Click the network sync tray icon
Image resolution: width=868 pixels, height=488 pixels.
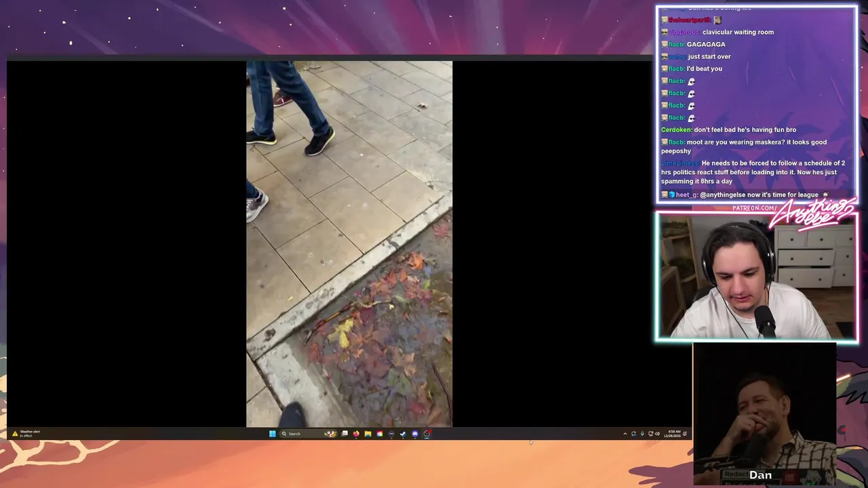(x=633, y=434)
